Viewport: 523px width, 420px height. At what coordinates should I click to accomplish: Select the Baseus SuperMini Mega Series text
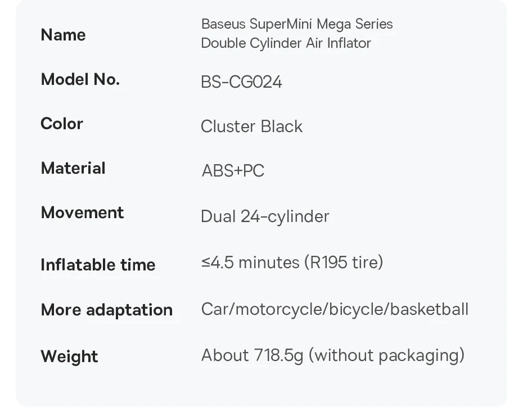(297, 24)
